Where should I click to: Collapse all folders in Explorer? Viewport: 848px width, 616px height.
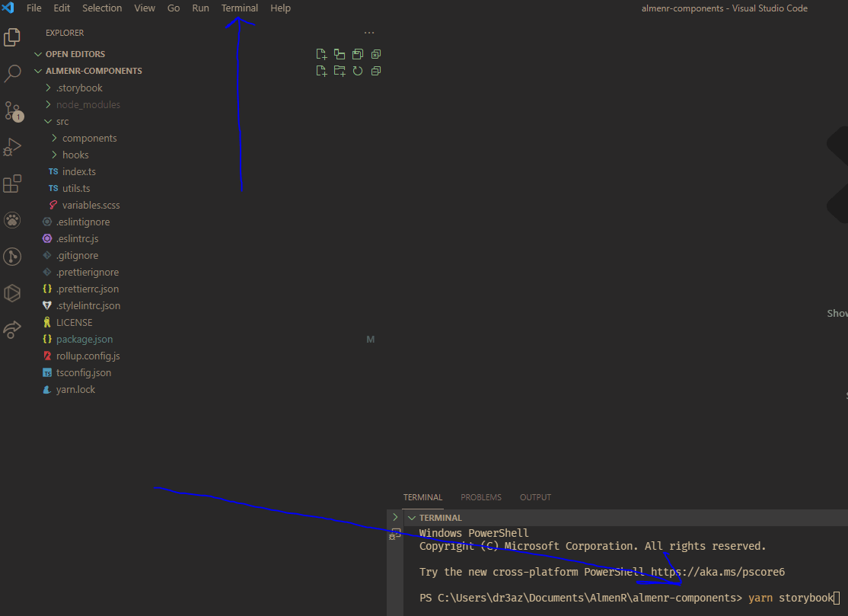click(376, 71)
